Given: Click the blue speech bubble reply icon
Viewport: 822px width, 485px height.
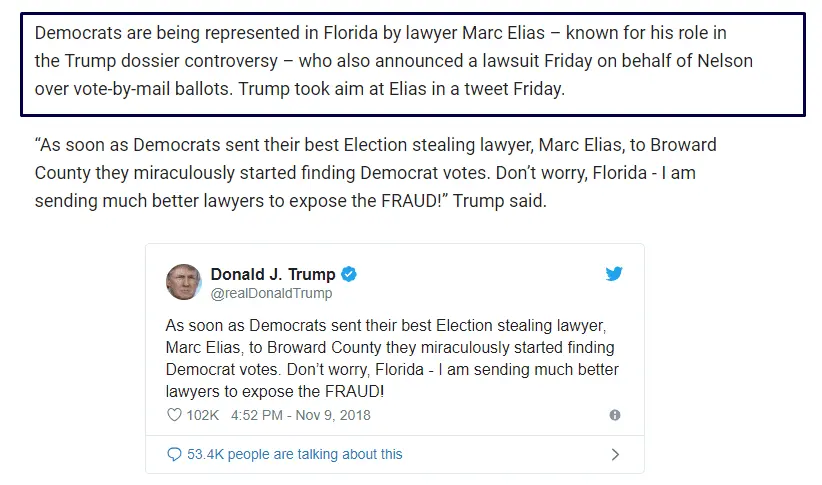Looking at the screenshot, I should (174, 454).
